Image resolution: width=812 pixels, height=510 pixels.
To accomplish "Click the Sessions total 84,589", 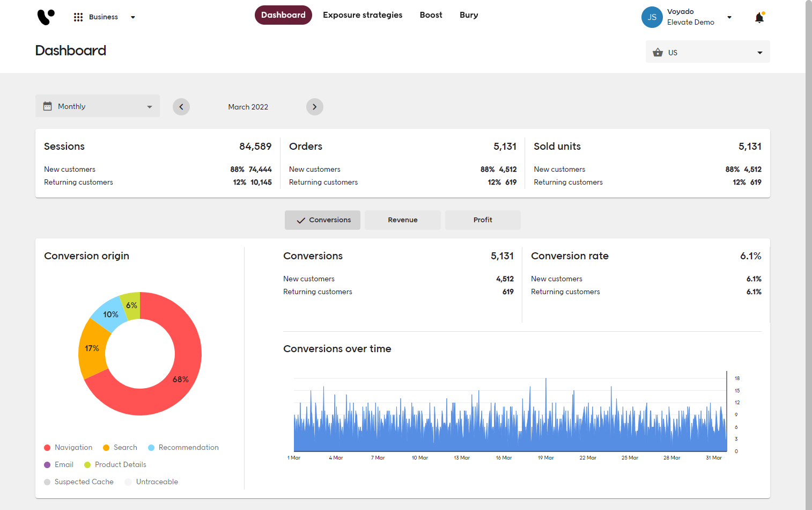I will [x=255, y=147].
